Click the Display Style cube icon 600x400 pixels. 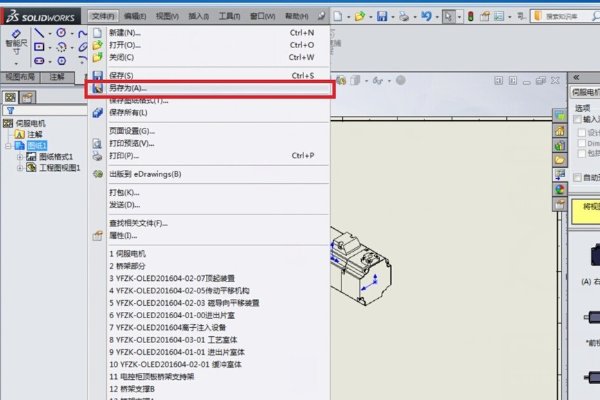[x=355, y=80]
